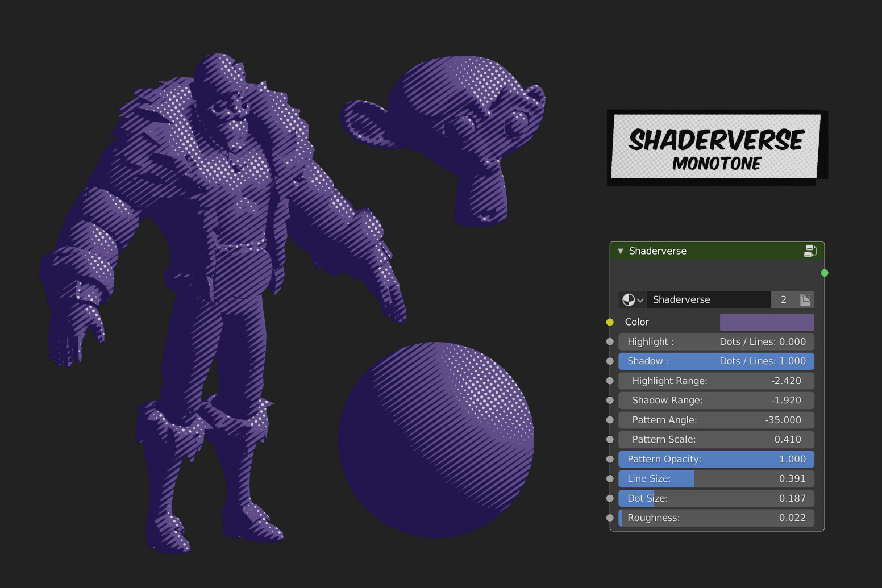Adjust the Highlight Dots / Lines slider

point(716,342)
